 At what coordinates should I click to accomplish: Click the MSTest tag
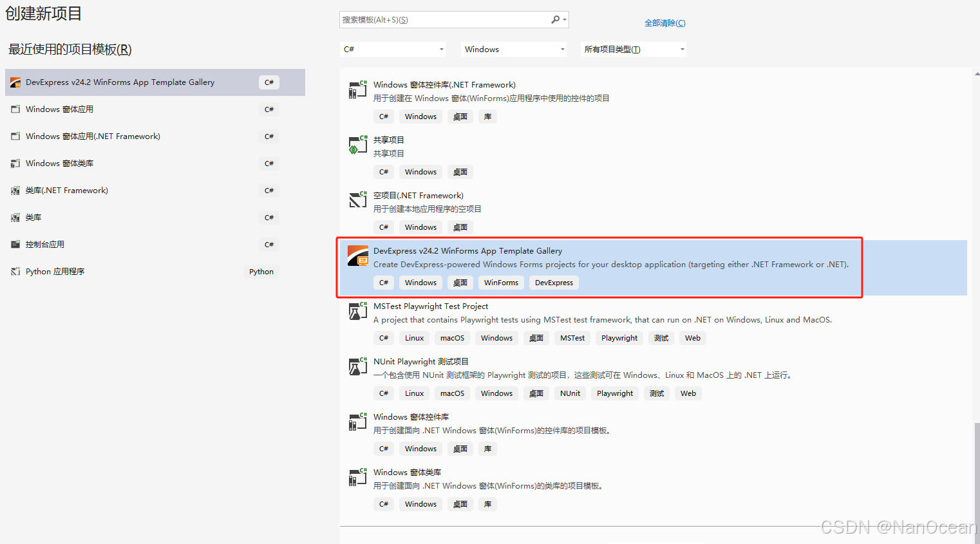tap(572, 338)
